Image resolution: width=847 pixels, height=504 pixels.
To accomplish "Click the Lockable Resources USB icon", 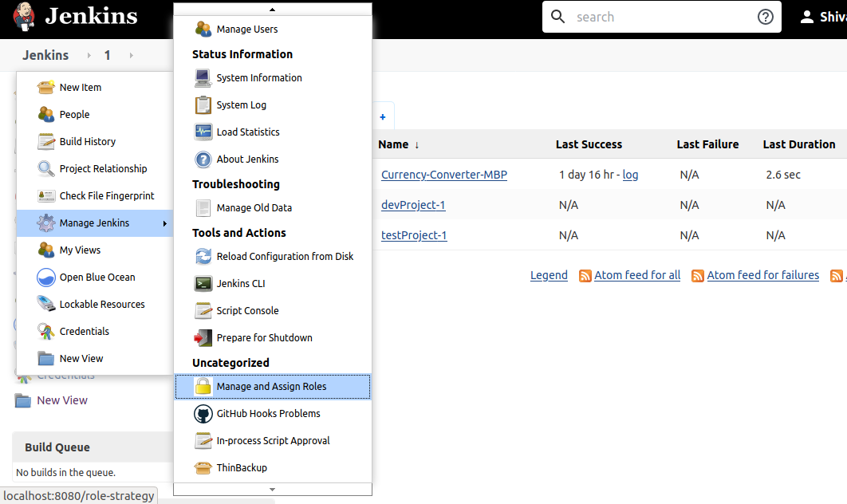I will point(46,304).
